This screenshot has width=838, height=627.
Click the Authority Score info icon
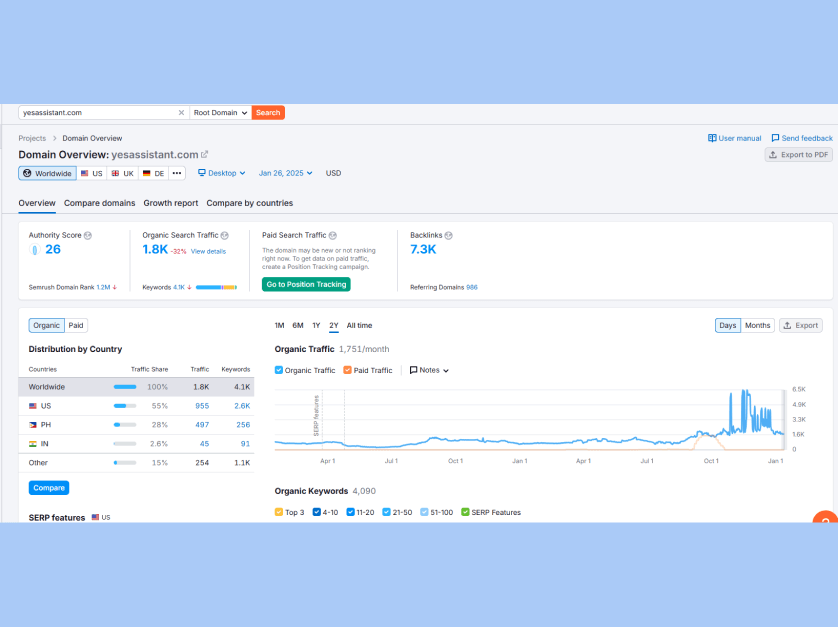pyautogui.click(x=88, y=236)
